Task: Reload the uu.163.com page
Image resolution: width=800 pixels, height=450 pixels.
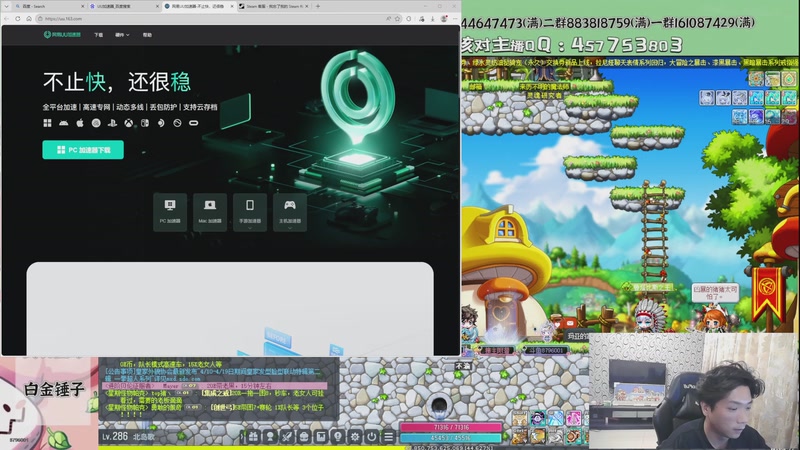Action: 18,18
